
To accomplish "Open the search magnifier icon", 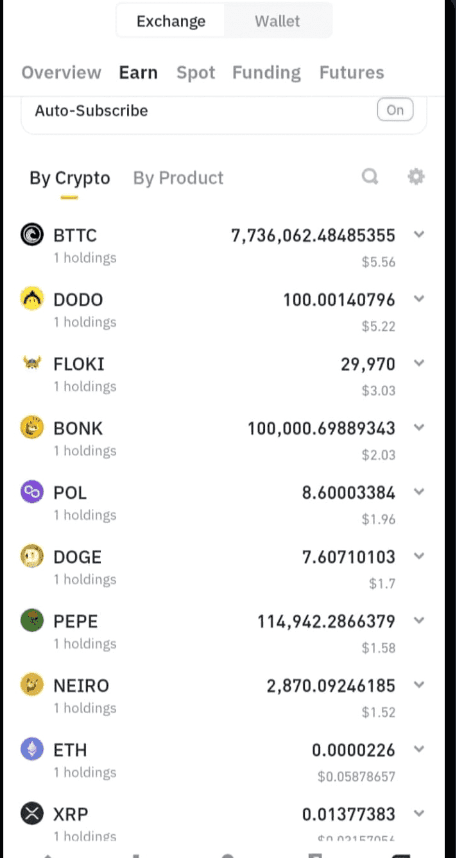I will 370,177.
